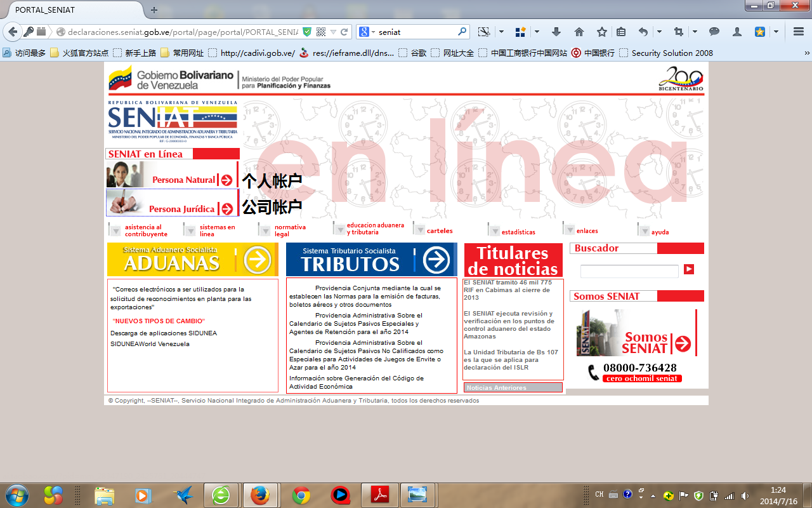This screenshot has width=812, height=508.
Task: Click the search magnifier in search box
Action: (462, 32)
